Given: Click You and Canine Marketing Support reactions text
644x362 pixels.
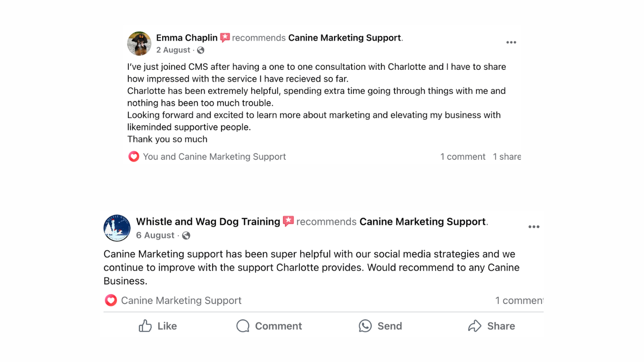Looking at the screenshot, I should 215,156.
